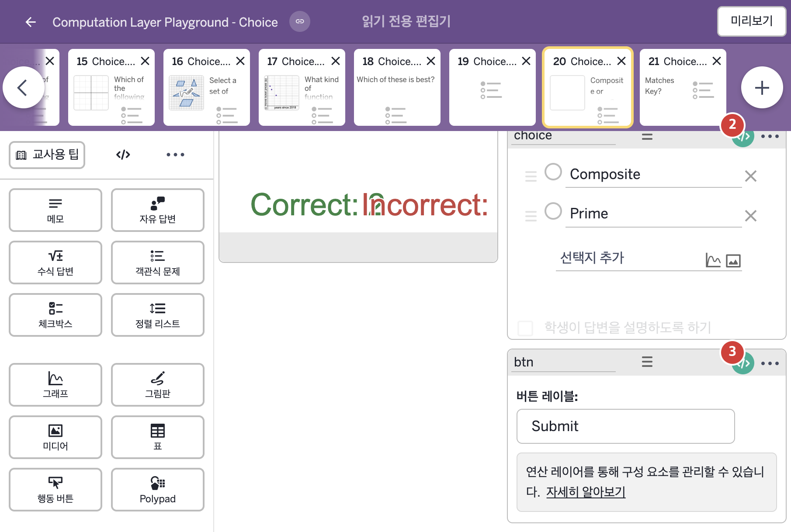Select screen 17 Choice tab
Viewport: 791px width, 532px height.
click(302, 87)
